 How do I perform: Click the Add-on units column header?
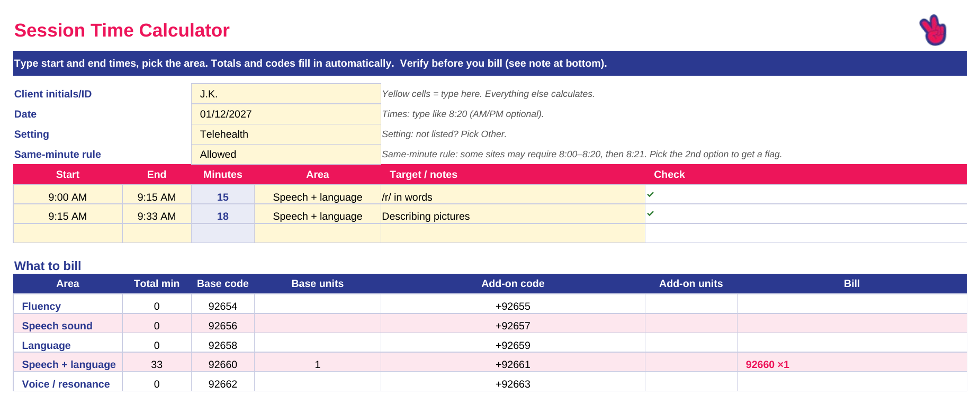tap(691, 283)
